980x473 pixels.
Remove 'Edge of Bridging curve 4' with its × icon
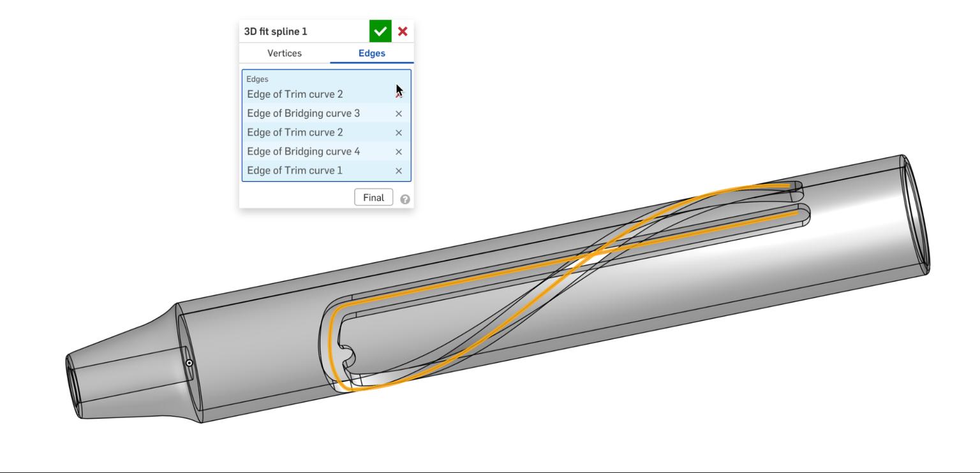397,151
